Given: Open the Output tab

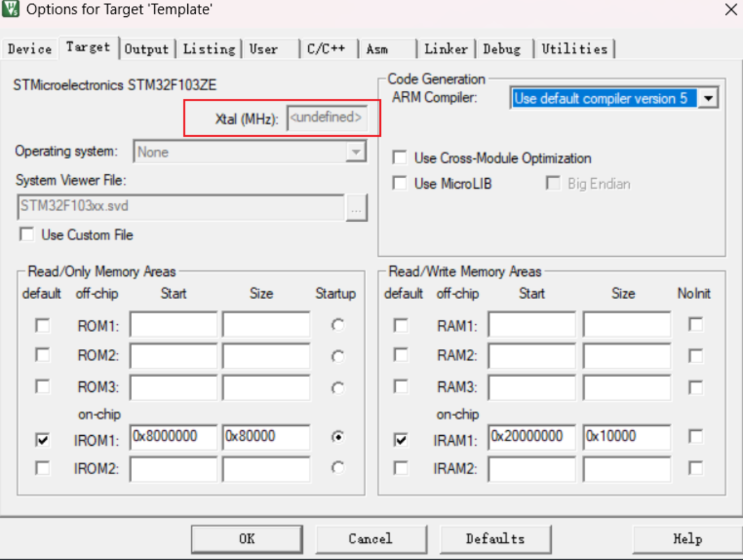Looking at the screenshot, I should [146, 49].
